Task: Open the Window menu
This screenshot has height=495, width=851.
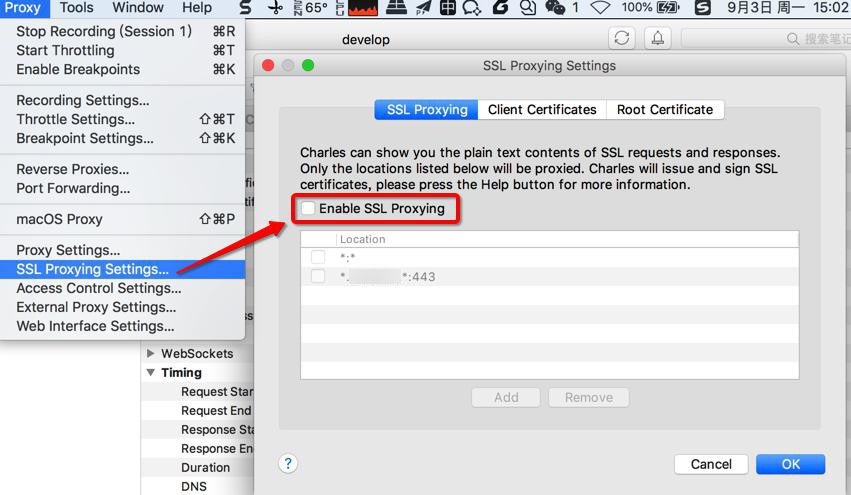Action: click(x=138, y=8)
